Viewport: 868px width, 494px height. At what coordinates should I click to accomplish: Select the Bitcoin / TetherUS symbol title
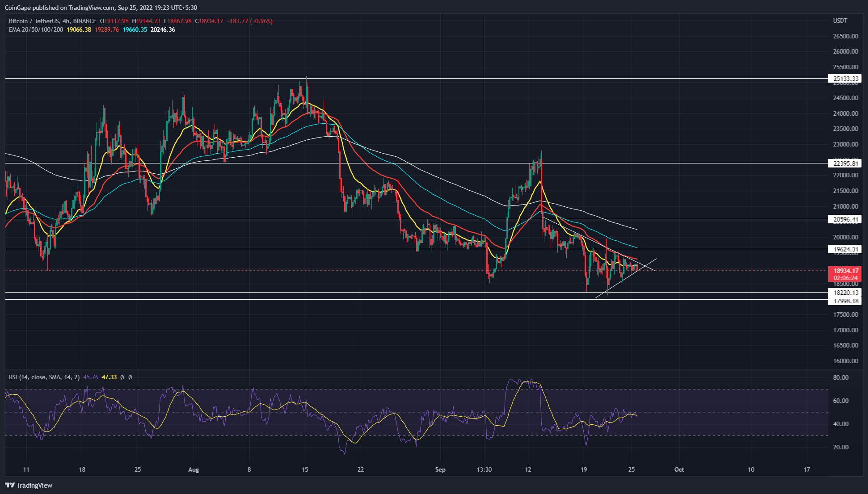click(34, 21)
